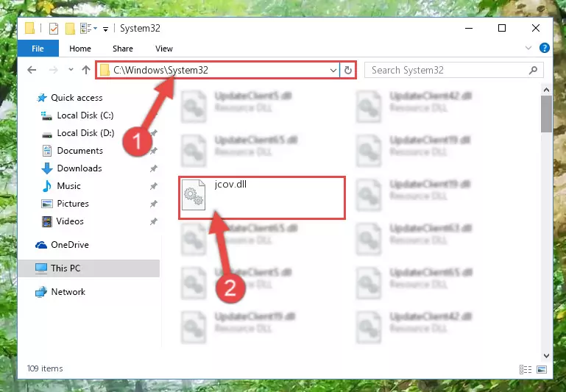Screen dimensions: 566x392
Task: Click the pin icon beside Videos
Action: click(154, 221)
